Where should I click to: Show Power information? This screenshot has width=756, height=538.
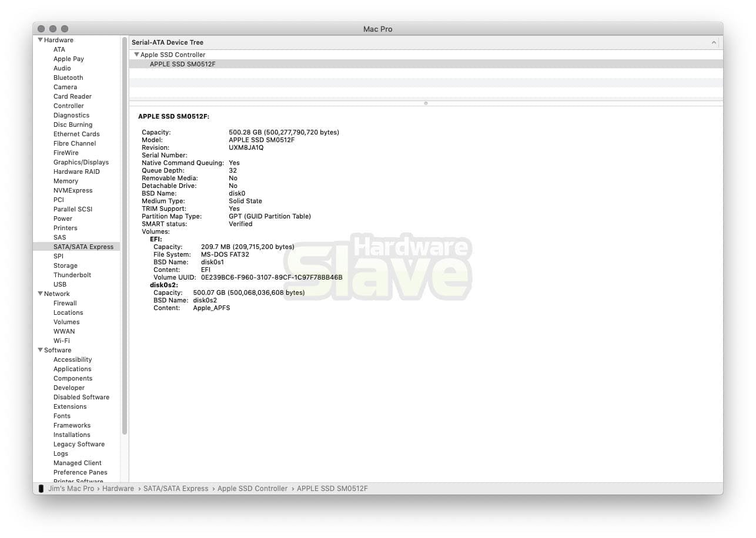click(x=63, y=218)
